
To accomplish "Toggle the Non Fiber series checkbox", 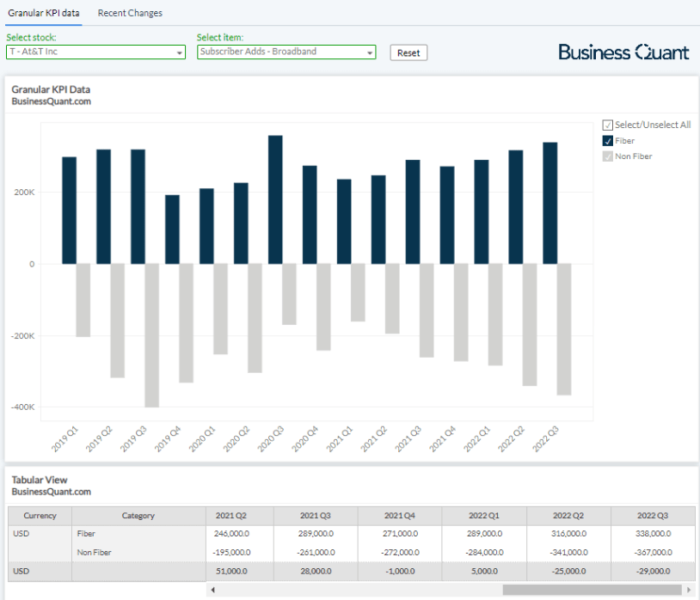I will [608, 156].
